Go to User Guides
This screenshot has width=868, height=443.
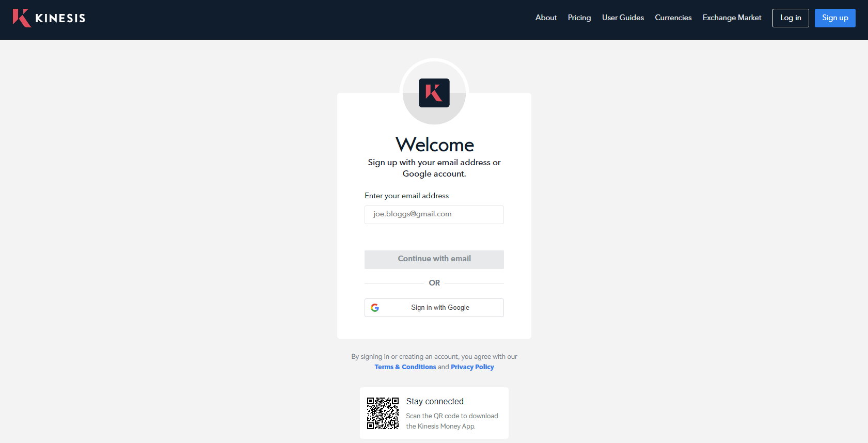[x=623, y=18]
